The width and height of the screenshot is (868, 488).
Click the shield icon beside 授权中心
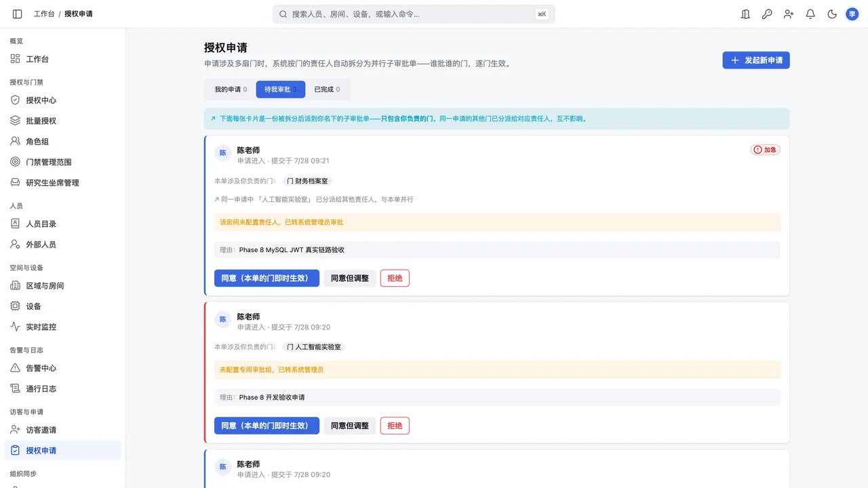(x=15, y=100)
